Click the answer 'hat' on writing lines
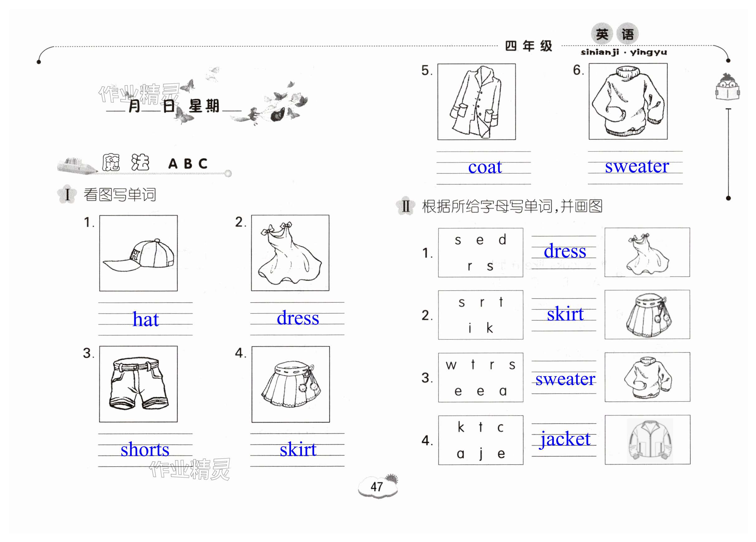This screenshot has width=756, height=542. click(x=146, y=319)
